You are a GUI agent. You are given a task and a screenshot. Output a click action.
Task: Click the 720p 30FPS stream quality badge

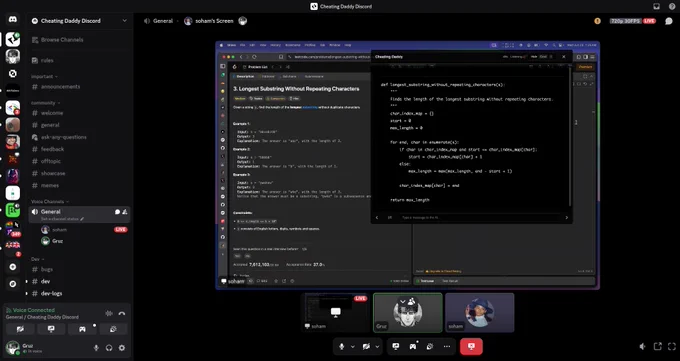pos(625,21)
